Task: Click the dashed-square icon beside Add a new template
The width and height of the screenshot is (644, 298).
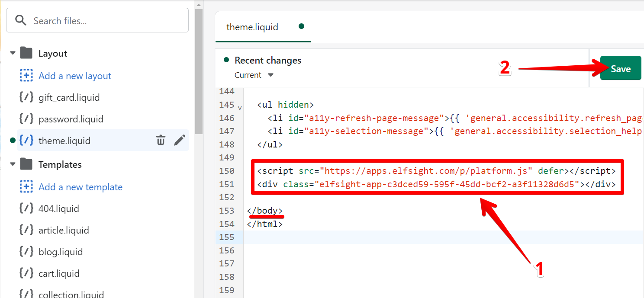Action: 26,187
